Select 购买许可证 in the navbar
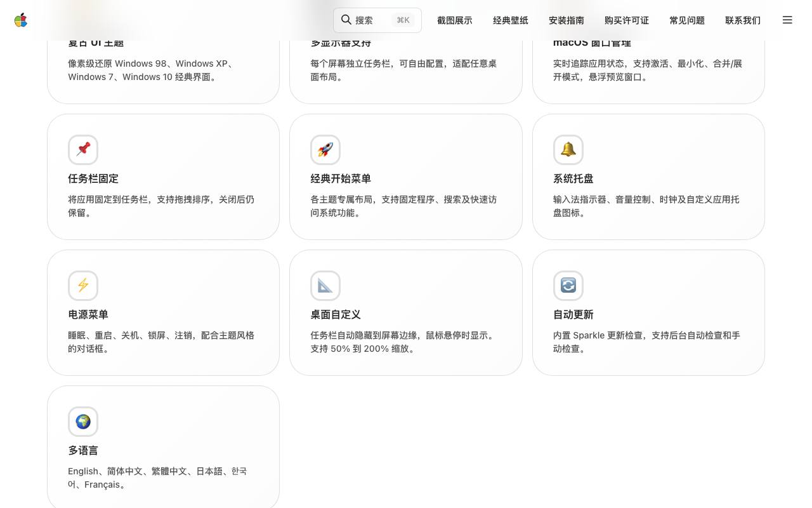 tap(627, 20)
